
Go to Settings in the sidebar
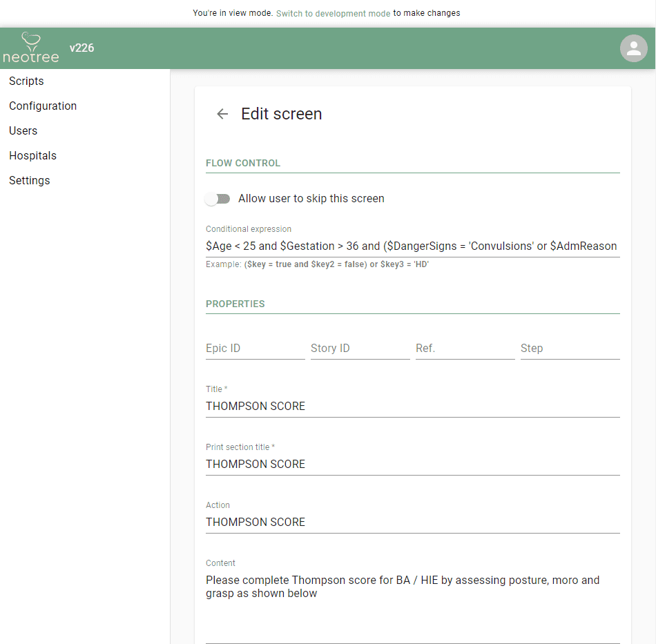30,181
